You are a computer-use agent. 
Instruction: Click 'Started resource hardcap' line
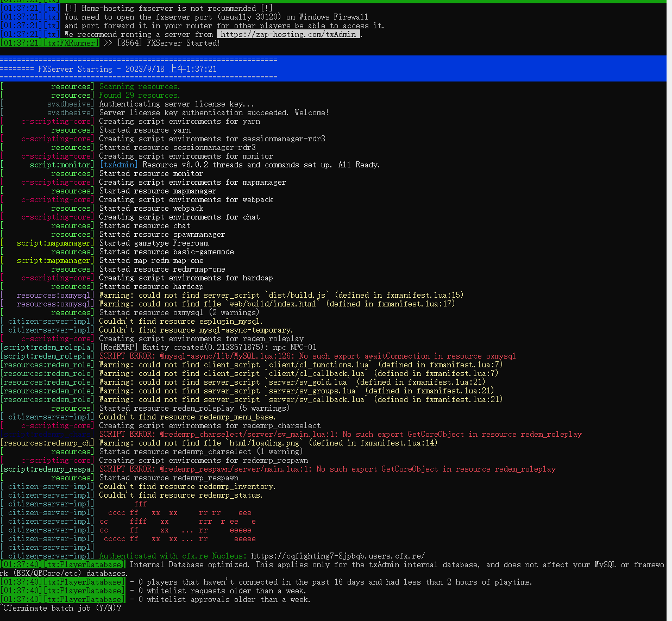151,286
